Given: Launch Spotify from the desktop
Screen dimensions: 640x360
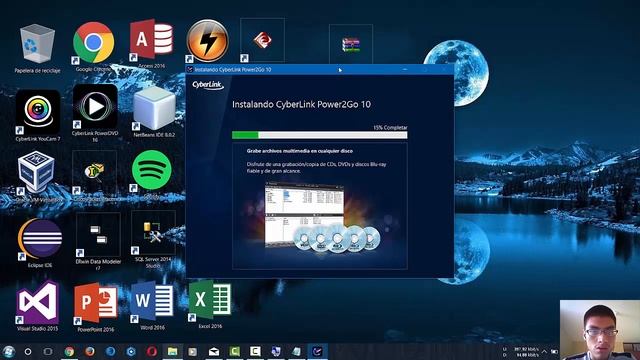Looking at the screenshot, I should click(x=152, y=170).
